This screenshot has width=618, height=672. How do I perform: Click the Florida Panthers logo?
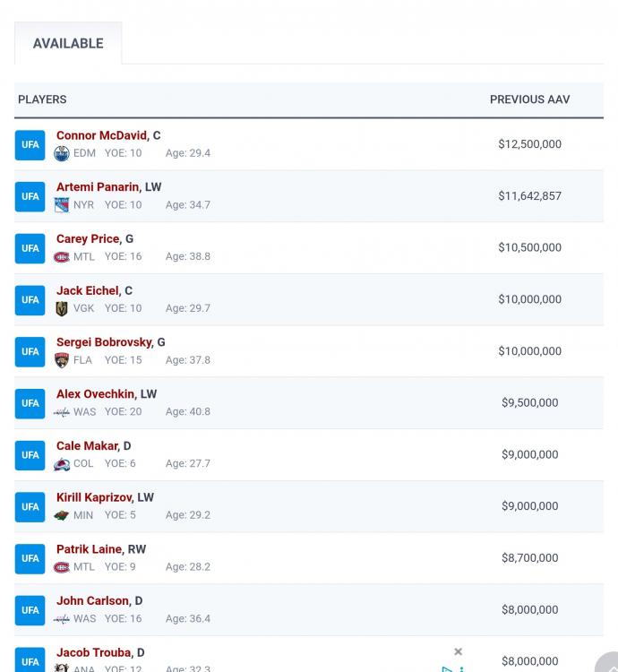click(x=62, y=360)
